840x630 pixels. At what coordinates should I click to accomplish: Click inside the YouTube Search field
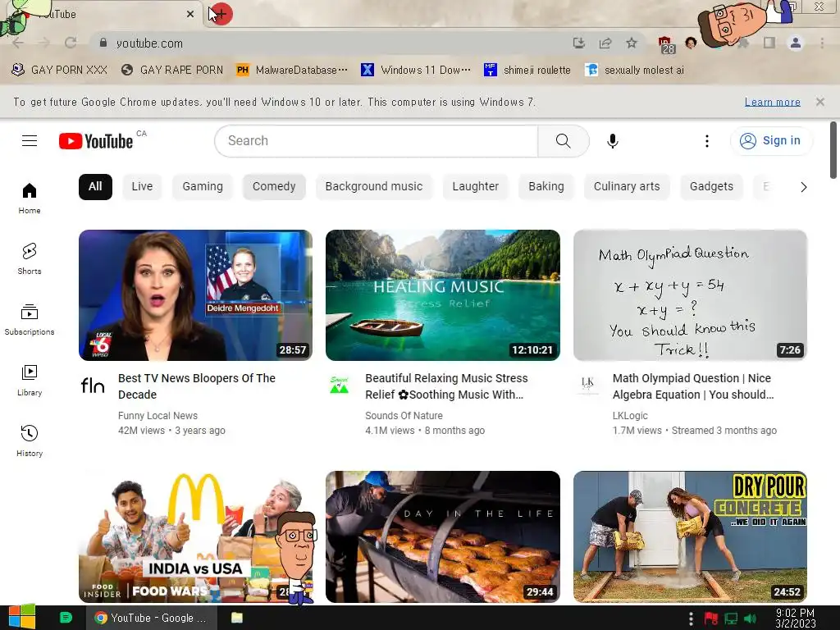376,141
